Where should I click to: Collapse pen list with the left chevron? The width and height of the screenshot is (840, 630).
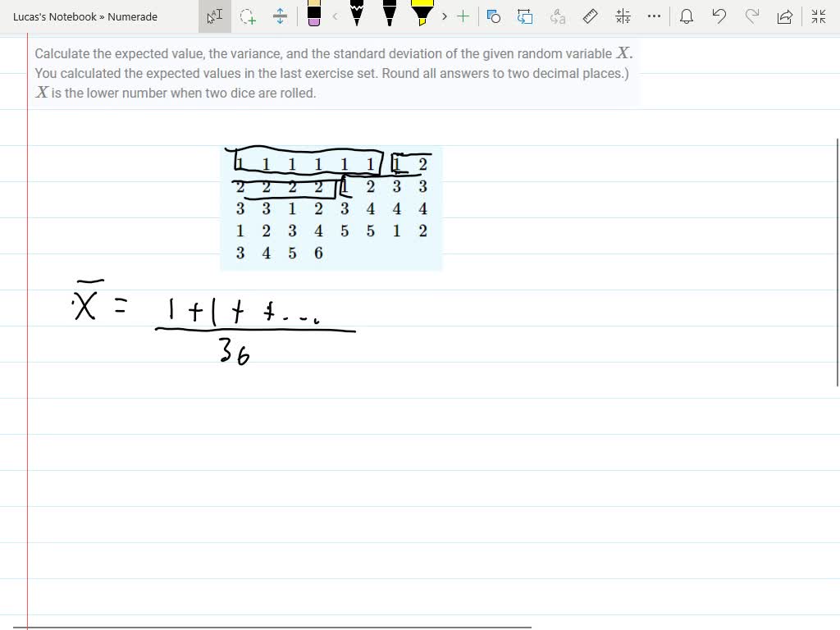point(335,16)
